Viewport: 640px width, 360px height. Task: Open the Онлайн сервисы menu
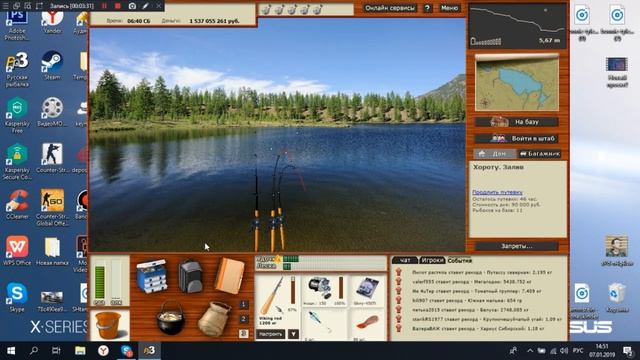point(390,8)
